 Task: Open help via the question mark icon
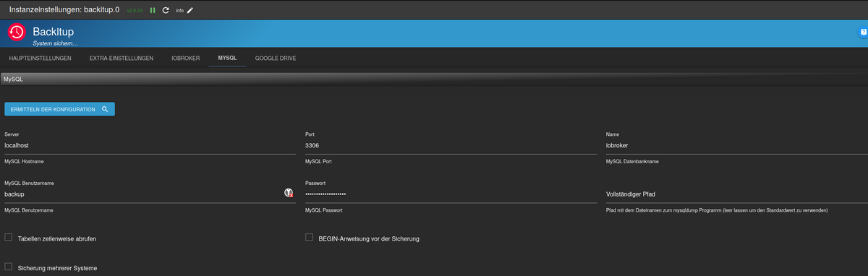(862, 33)
